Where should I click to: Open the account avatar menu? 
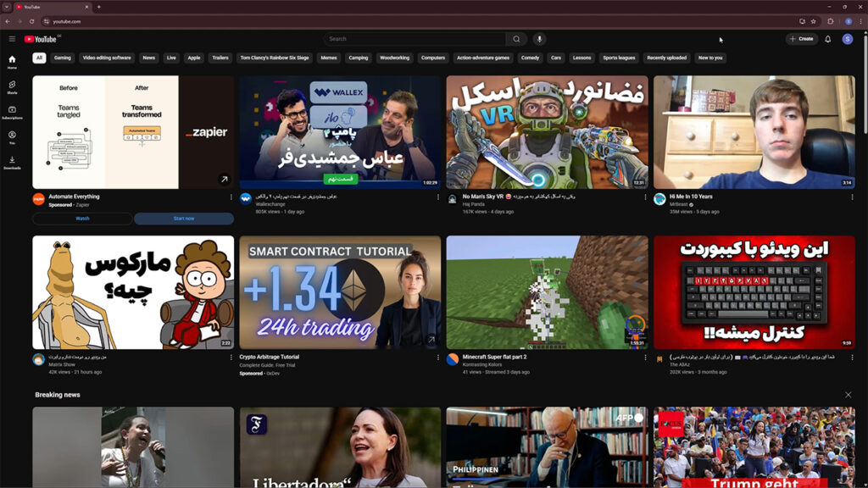pyautogui.click(x=848, y=39)
